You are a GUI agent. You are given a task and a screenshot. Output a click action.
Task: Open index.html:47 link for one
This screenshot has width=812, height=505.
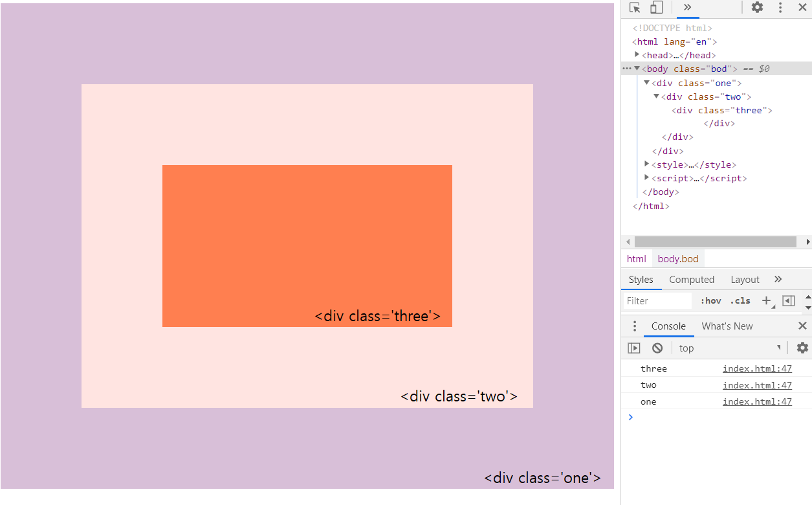tap(757, 402)
